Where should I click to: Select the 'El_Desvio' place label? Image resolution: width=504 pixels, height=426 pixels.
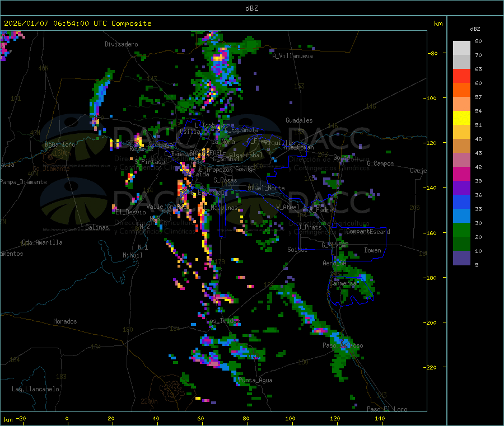131,212
